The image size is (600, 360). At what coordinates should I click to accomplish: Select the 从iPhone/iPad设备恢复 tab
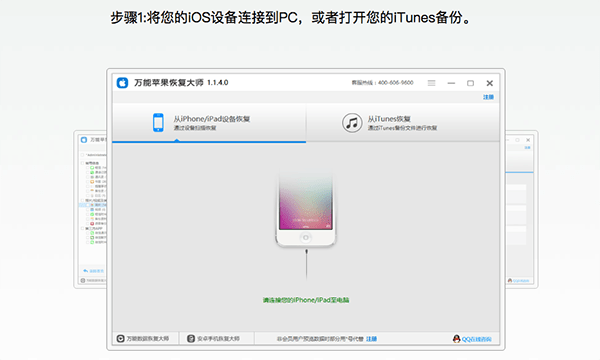click(x=209, y=123)
